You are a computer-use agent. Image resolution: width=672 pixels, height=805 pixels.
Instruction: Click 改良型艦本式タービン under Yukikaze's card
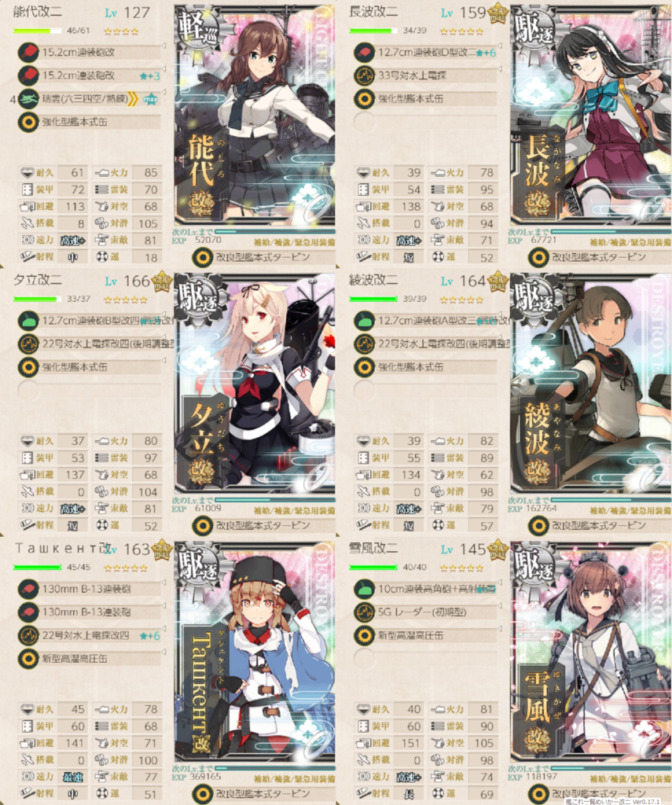(599, 792)
